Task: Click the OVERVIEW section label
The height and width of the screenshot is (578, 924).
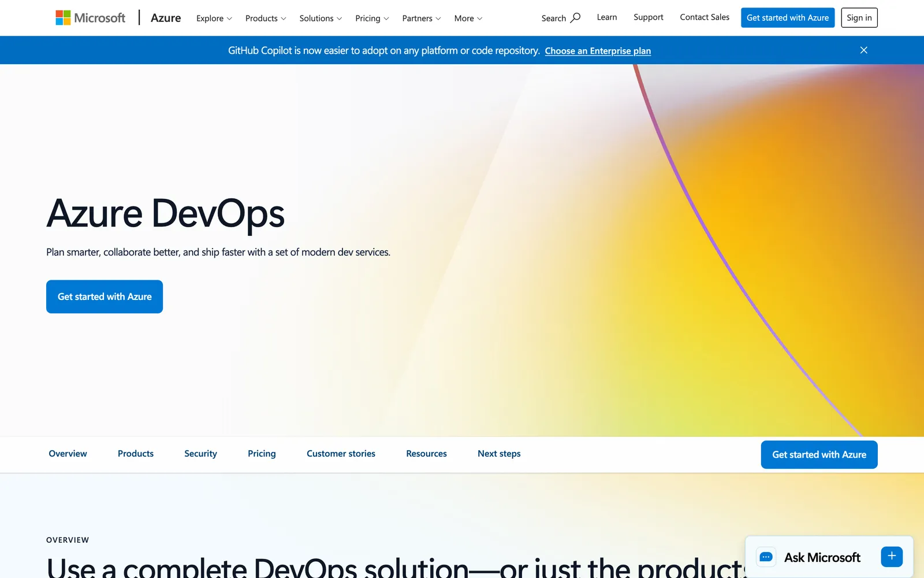Action: click(x=68, y=540)
